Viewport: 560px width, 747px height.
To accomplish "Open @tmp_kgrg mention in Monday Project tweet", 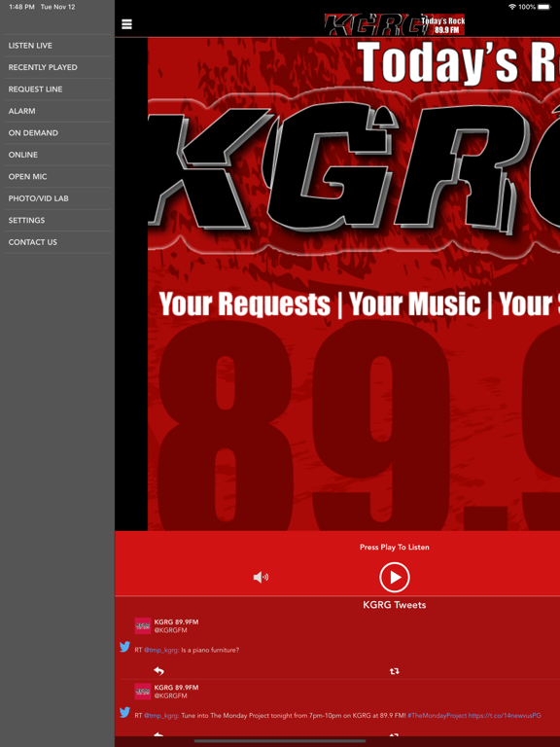I will pyautogui.click(x=161, y=716).
